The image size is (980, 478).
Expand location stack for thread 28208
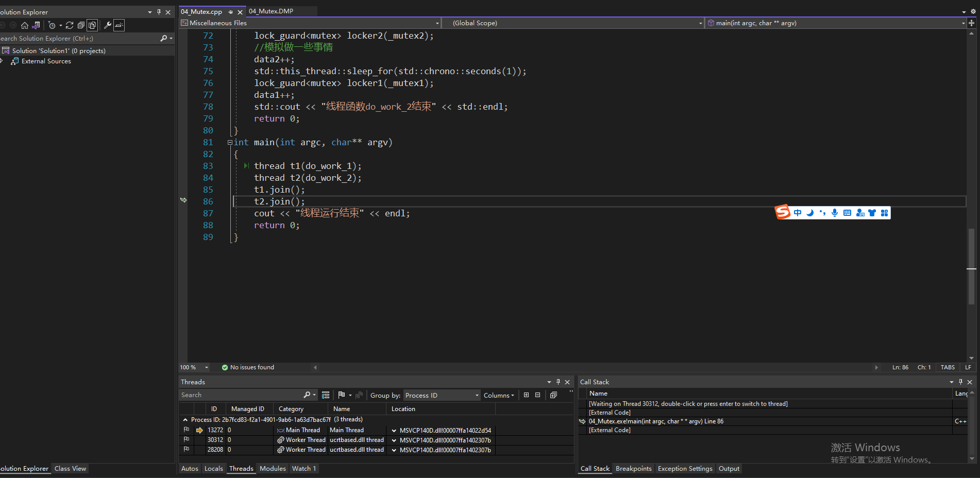[x=394, y=450]
